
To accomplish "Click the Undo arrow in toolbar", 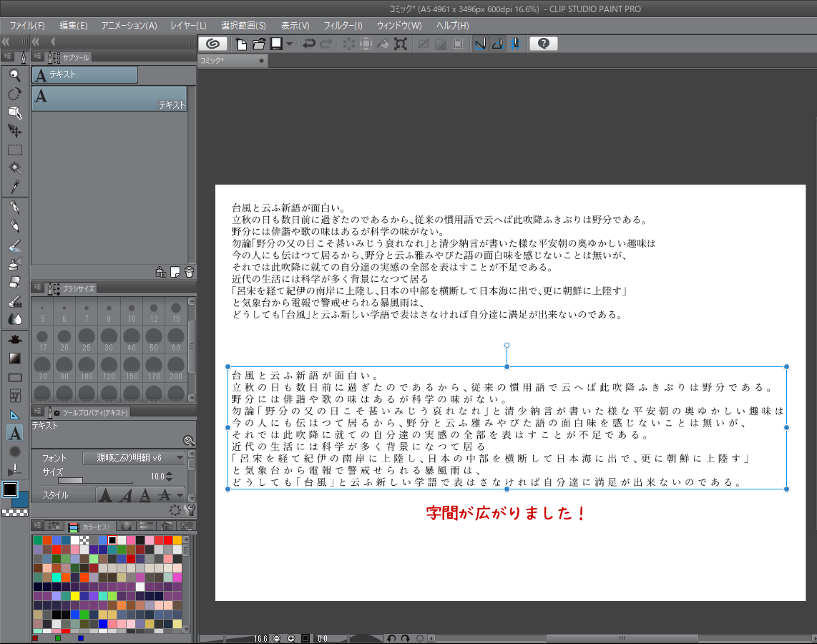I will point(309,44).
